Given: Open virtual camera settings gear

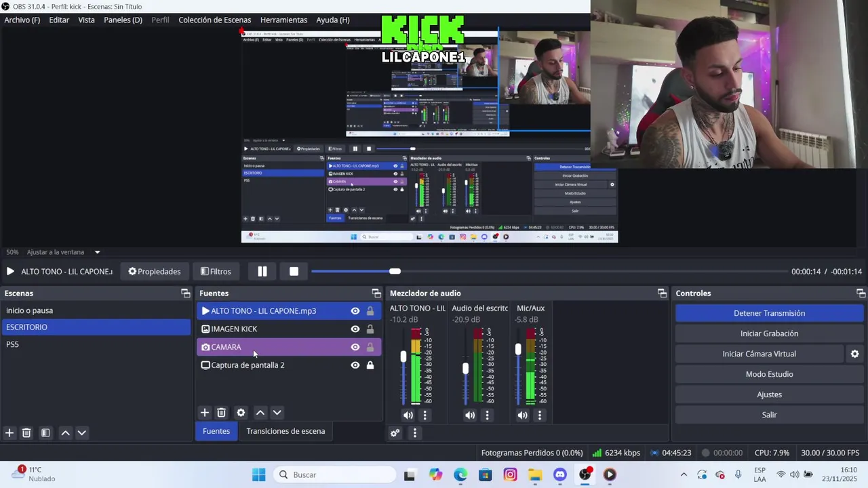Looking at the screenshot, I should pos(854,354).
